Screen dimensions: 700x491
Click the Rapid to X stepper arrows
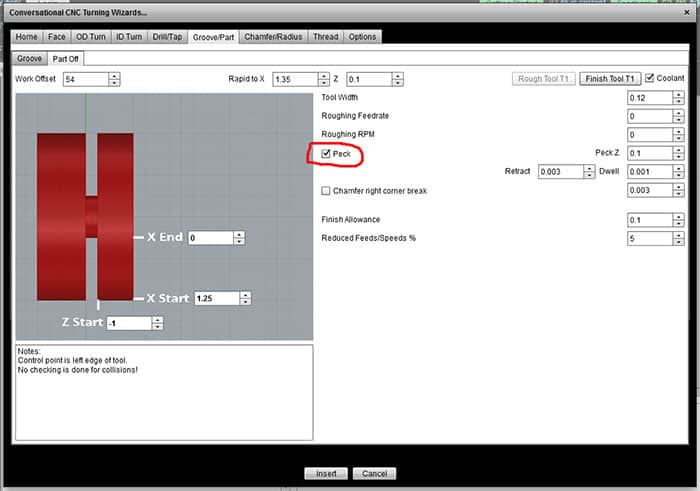click(323, 79)
